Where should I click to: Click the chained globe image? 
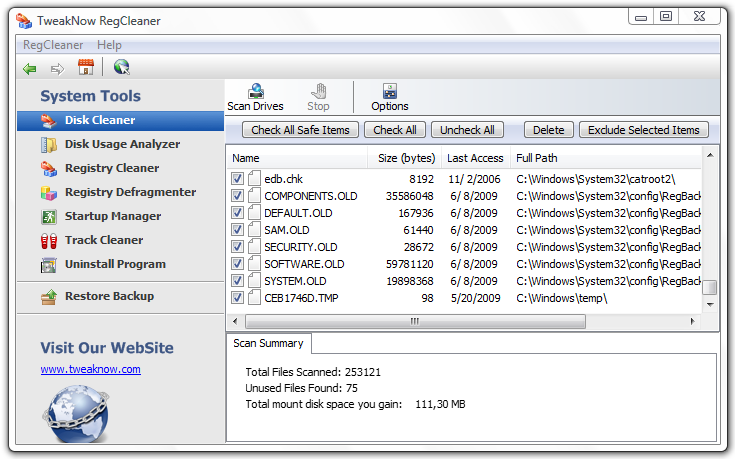(x=77, y=414)
